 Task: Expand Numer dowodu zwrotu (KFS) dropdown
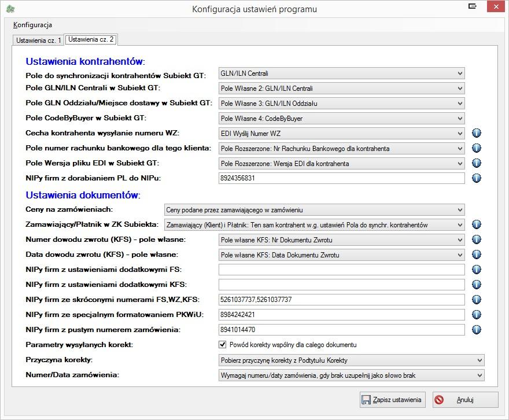[341, 240]
